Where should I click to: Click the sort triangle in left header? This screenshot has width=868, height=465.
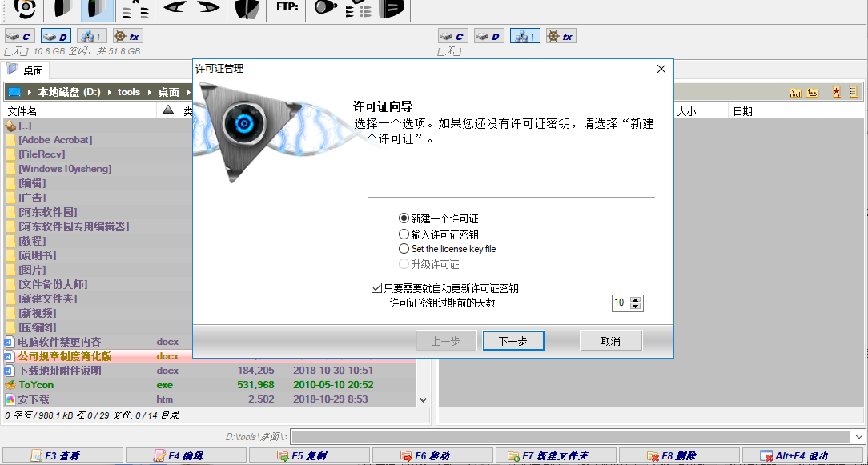pos(168,110)
